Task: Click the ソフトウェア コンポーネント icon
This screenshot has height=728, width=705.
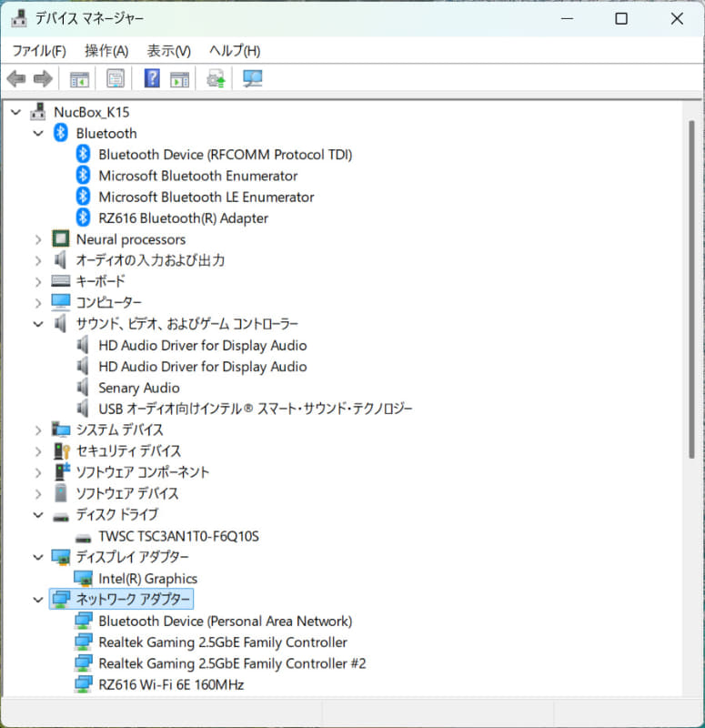Action: 62,471
